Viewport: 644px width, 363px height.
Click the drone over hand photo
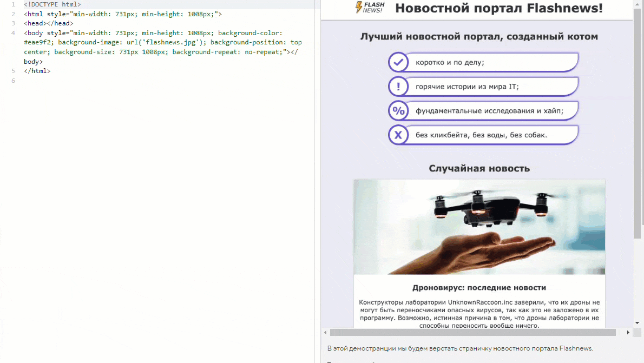(x=479, y=227)
